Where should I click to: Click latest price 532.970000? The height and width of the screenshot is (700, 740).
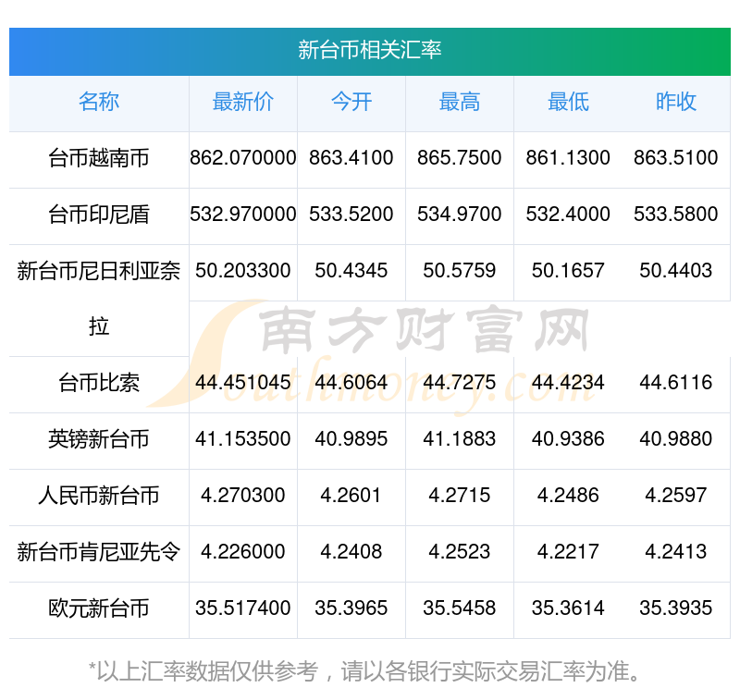(243, 215)
